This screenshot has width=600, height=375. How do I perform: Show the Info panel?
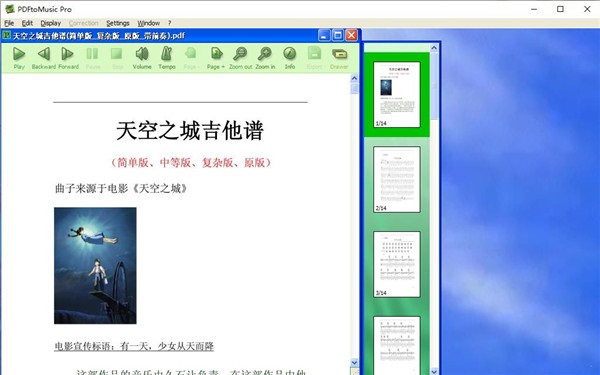click(290, 58)
